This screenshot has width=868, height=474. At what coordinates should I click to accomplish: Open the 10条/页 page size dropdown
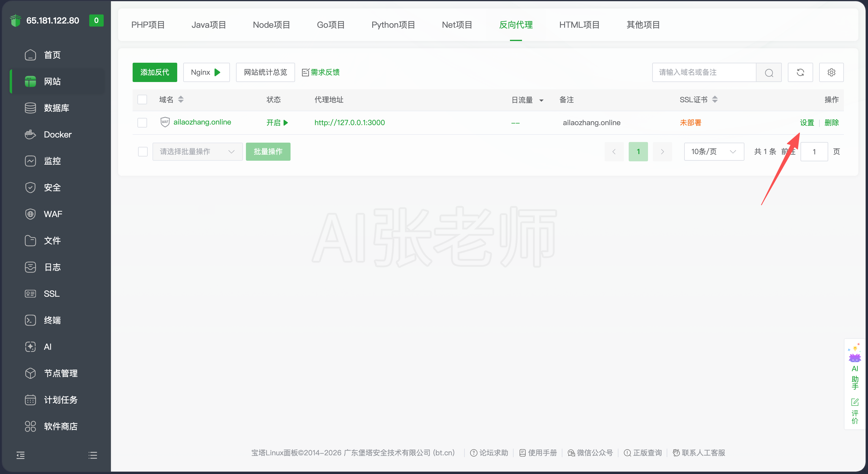[x=714, y=152]
